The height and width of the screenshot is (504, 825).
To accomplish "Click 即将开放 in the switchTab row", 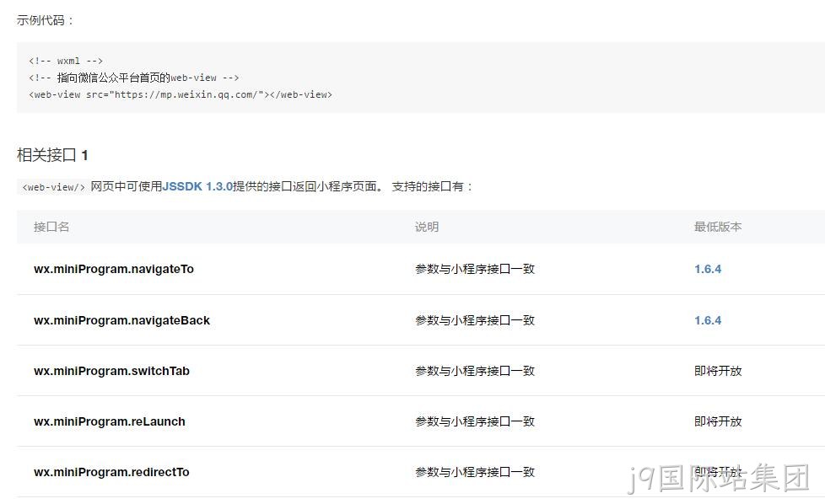I will click(718, 371).
